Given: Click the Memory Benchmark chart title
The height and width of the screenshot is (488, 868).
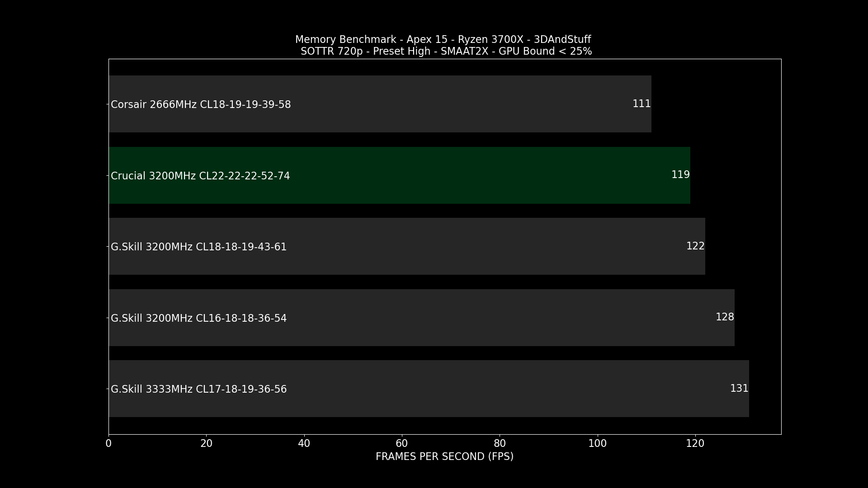Looking at the screenshot, I should pyautogui.click(x=443, y=40).
